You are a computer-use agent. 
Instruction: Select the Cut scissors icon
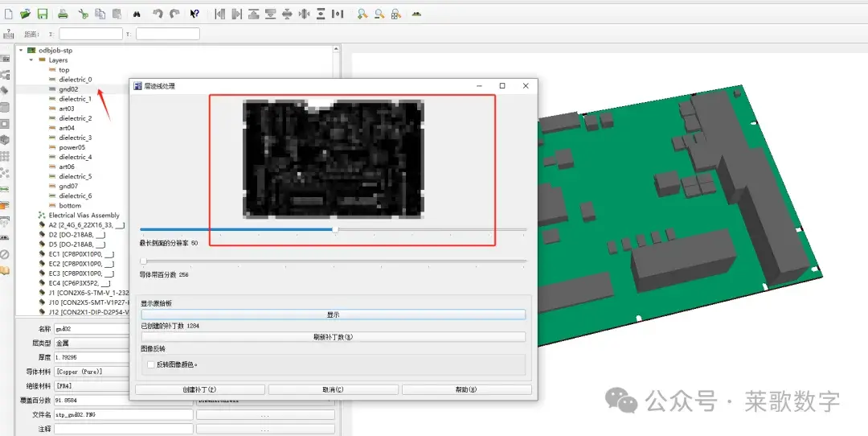coord(83,14)
